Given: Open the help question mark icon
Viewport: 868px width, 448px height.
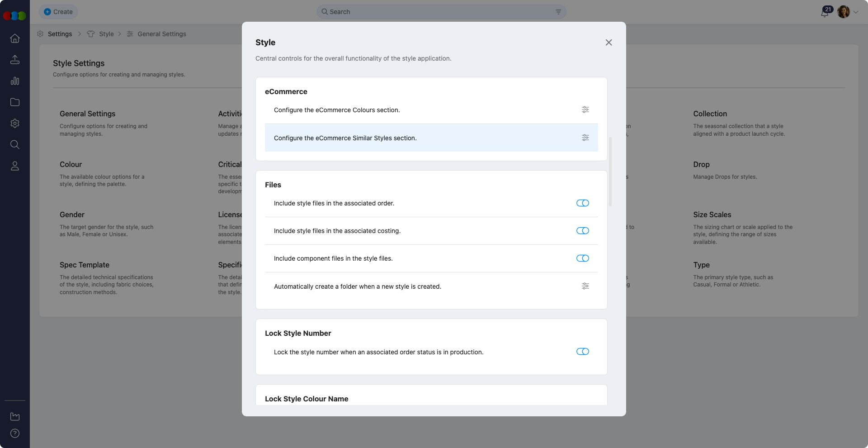Looking at the screenshot, I should pyautogui.click(x=15, y=434).
